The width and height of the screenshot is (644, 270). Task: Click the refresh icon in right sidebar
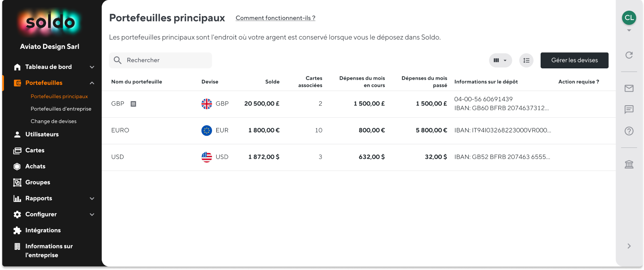click(629, 55)
